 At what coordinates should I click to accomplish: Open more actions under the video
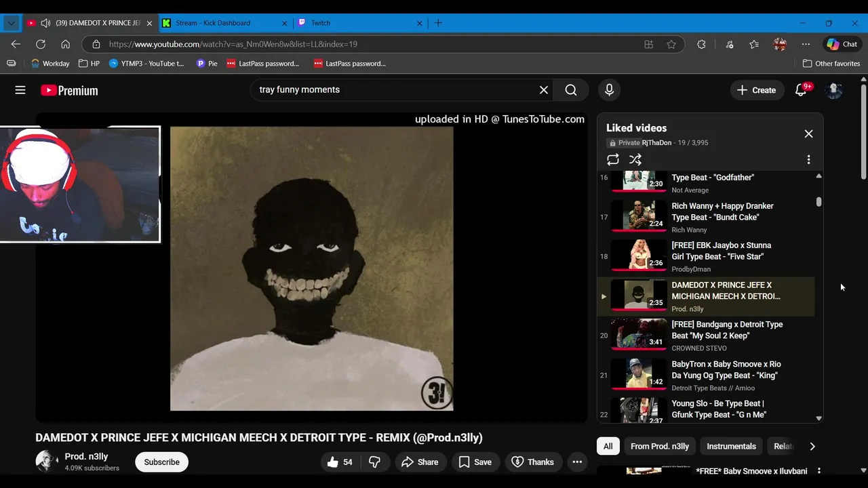coord(577,462)
